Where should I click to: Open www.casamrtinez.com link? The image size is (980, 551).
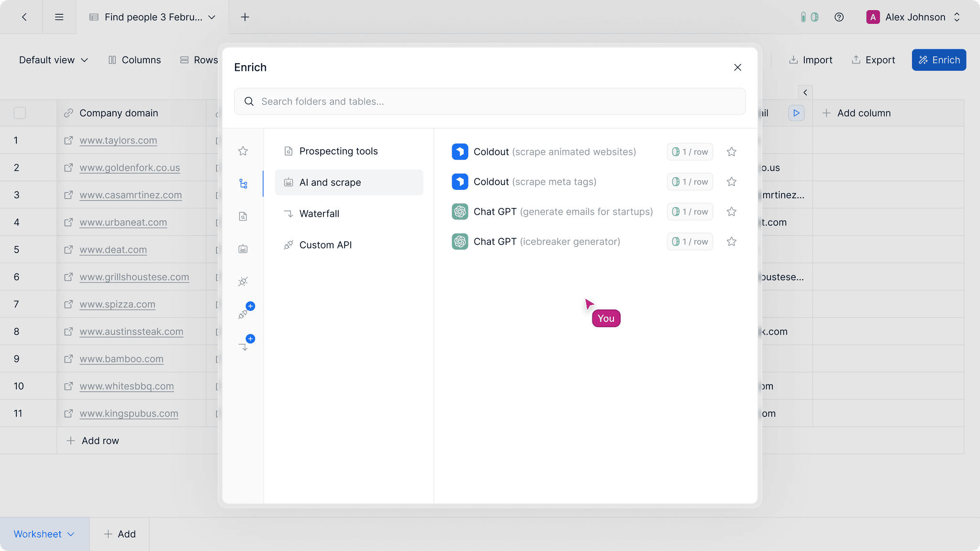pyautogui.click(x=131, y=195)
